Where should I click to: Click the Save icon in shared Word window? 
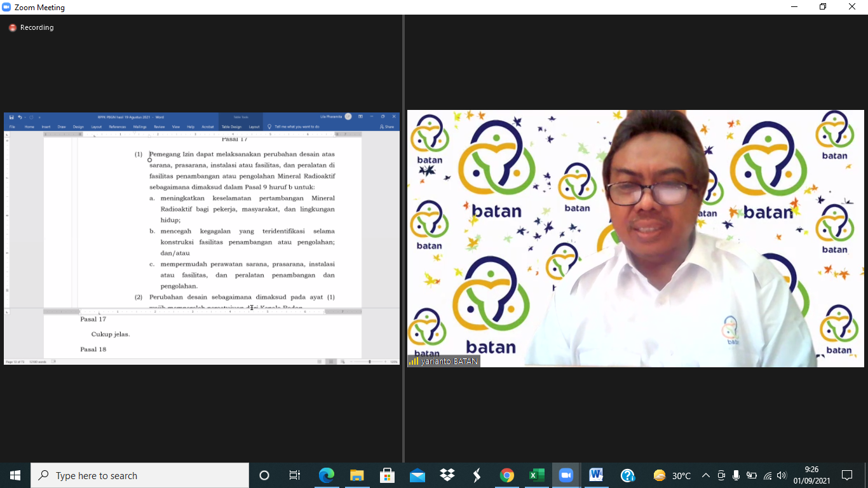pyautogui.click(x=11, y=117)
